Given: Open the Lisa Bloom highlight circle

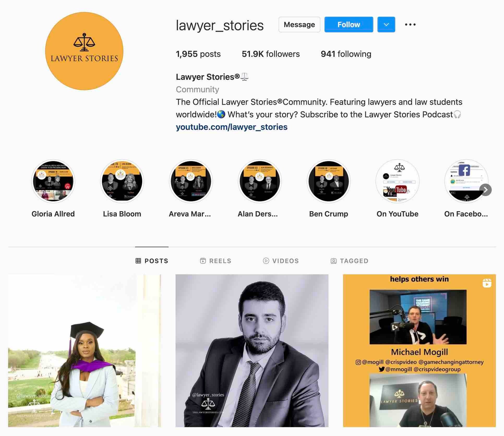Looking at the screenshot, I should (x=122, y=181).
